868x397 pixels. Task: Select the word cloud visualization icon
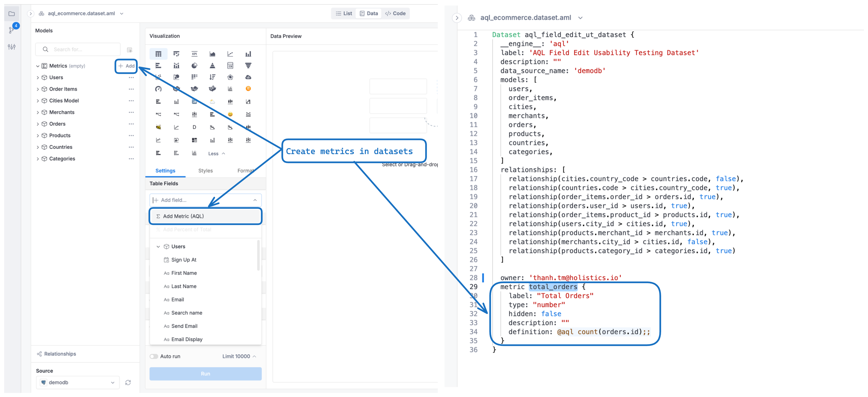click(x=248, y=77)
